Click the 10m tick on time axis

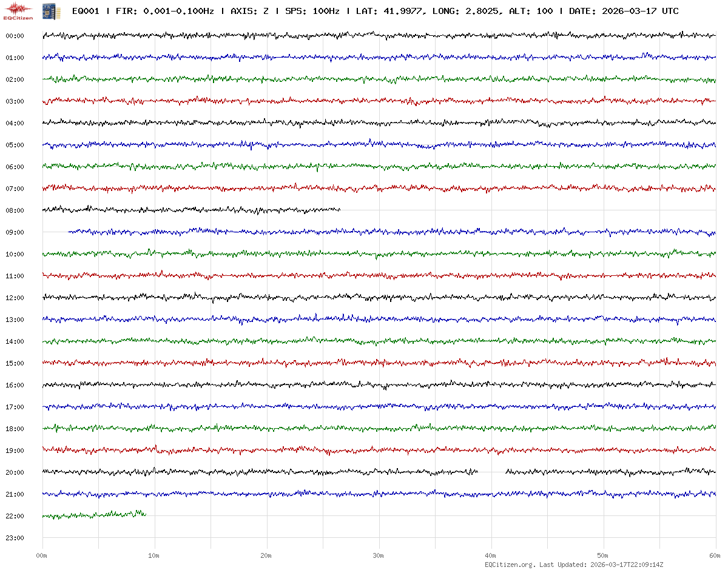pyautogui.click(x=154, y=555)
